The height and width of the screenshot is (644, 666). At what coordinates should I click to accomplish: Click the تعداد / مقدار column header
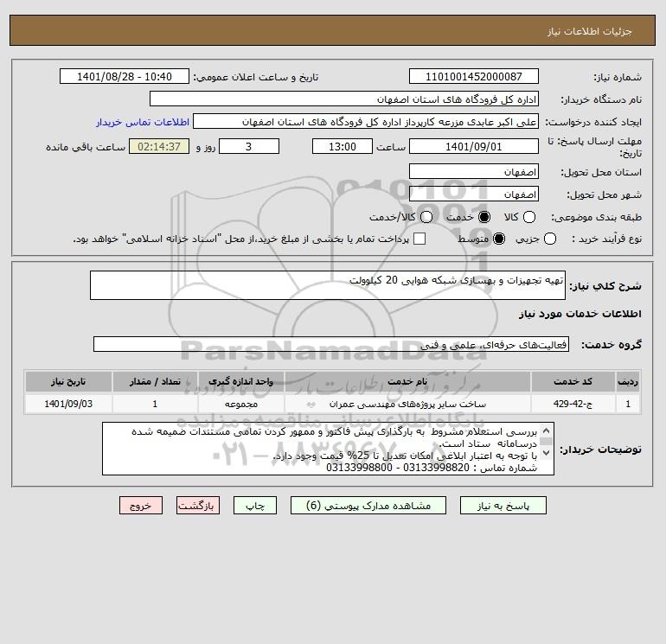tap(155, 381)
